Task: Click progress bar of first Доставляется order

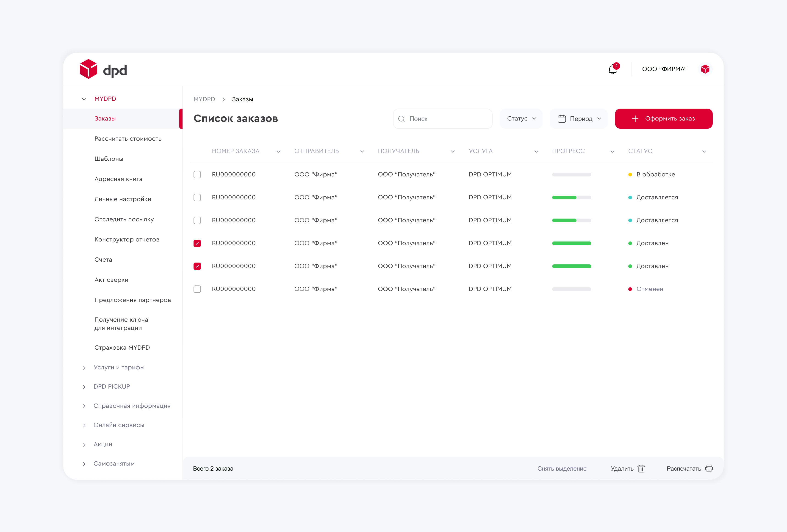Action: click(571, 198)
